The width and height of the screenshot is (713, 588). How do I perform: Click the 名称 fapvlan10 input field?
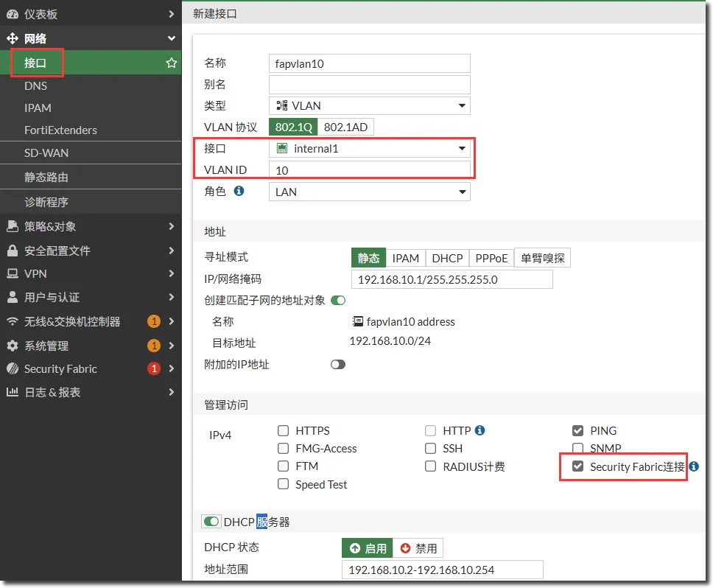[x=370, y=63]
